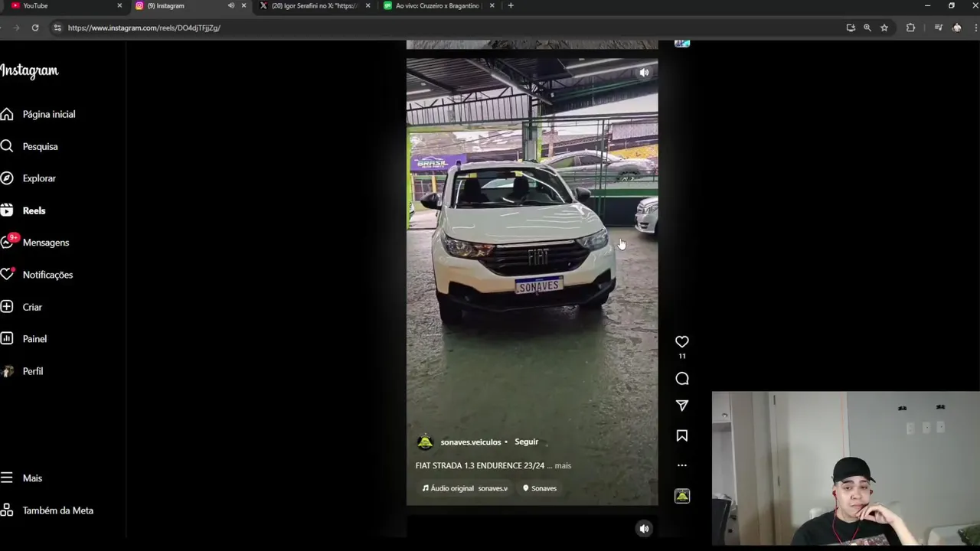Open Perfil from the sidebar
Image resolution: width=980 pixels, height=551 pixels.
(x=22, y=371)
